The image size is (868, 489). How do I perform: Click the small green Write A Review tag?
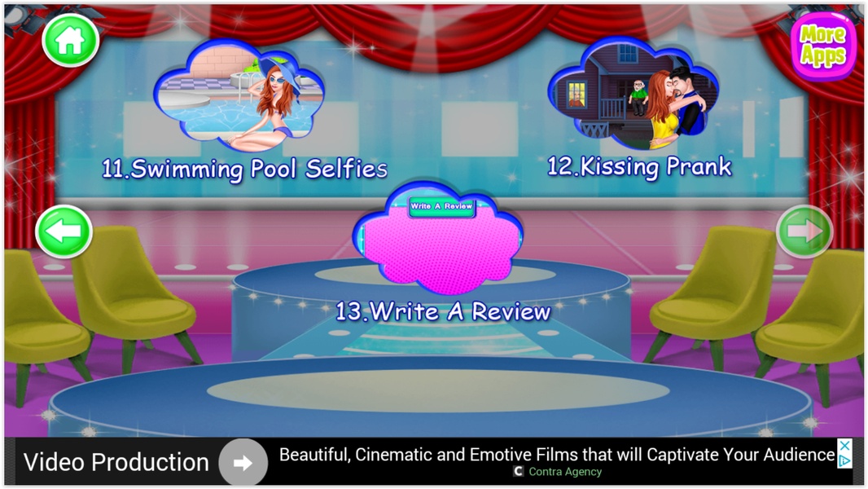pos(442,206)
